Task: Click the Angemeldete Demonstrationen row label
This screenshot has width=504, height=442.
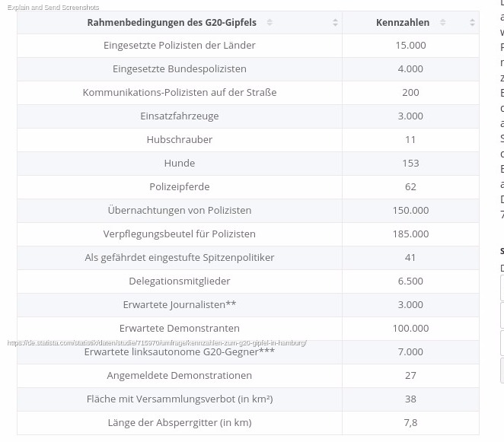Action: point(180,376)
